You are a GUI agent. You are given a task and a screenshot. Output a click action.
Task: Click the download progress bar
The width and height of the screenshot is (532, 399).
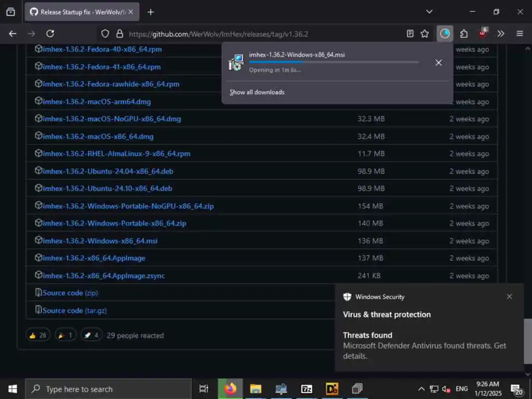click(334, 62)
